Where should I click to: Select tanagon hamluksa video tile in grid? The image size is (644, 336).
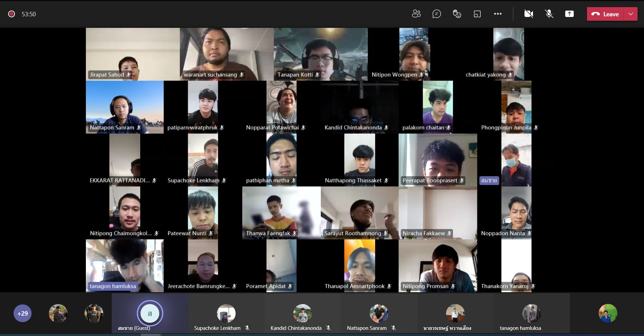[125, 266]
